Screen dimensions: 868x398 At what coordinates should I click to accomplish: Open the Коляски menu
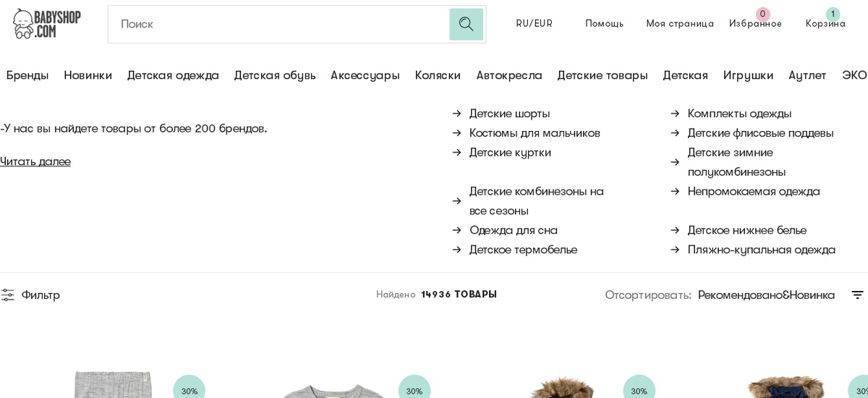pyautogui.click(x=438, y=75)
